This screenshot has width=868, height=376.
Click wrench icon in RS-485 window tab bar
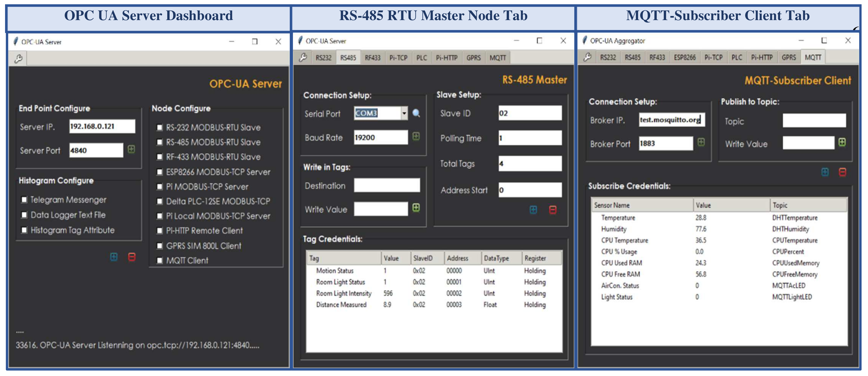point(303,57)
